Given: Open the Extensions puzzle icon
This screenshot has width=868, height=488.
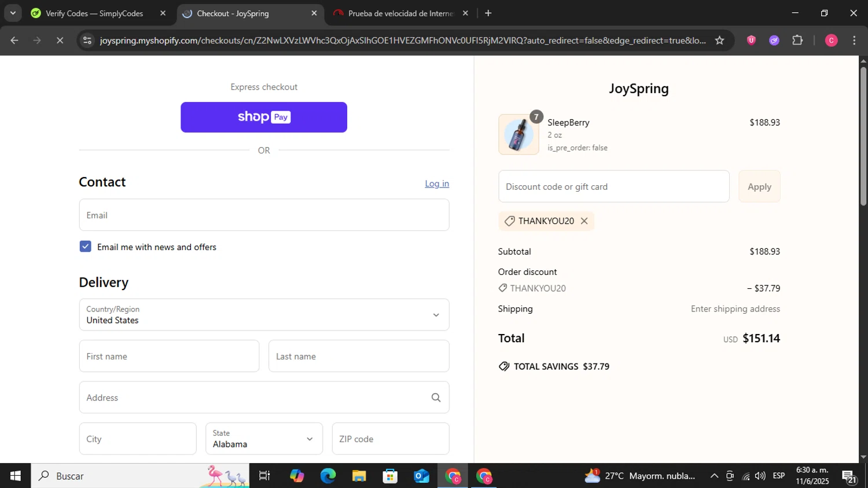Looking at the screenshot, I should click(x=797, y=41).
